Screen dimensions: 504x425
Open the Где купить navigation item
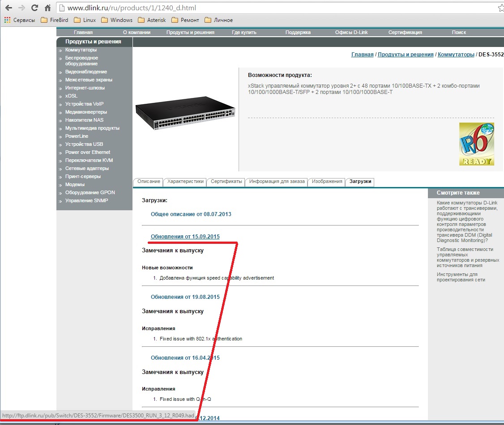point(244,32)
